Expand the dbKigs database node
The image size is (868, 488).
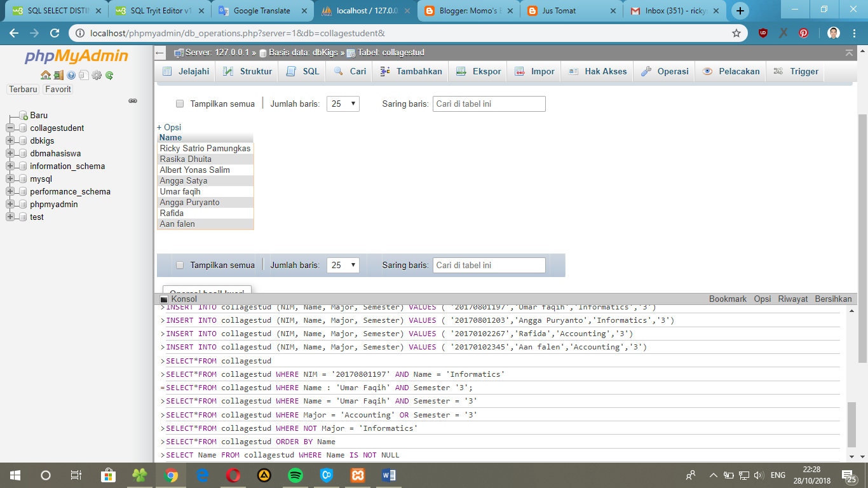point(9,140)
